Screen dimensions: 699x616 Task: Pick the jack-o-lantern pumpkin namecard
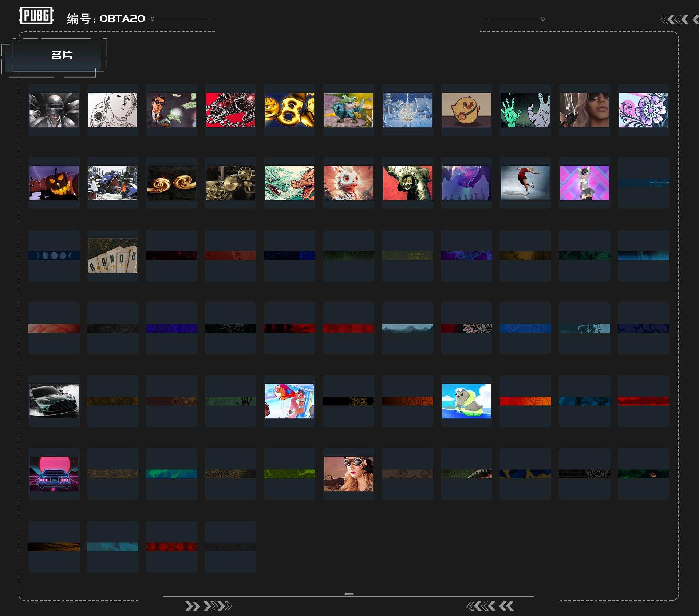[54, 183]
